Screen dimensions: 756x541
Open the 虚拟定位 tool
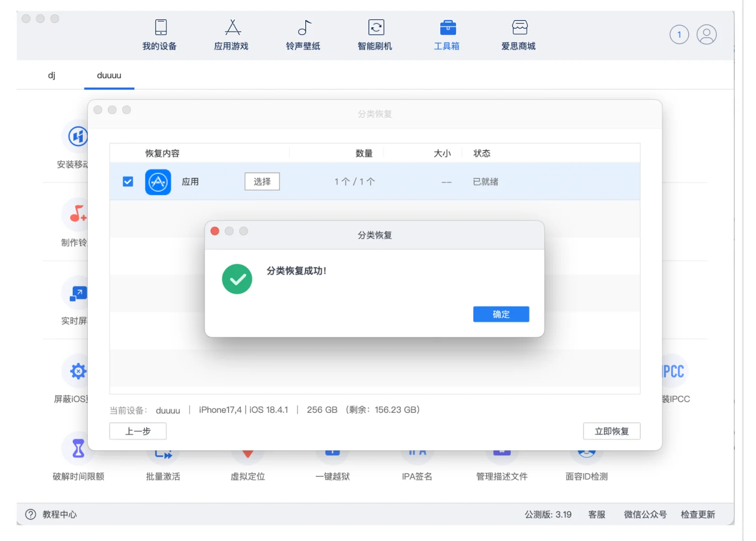248,461
